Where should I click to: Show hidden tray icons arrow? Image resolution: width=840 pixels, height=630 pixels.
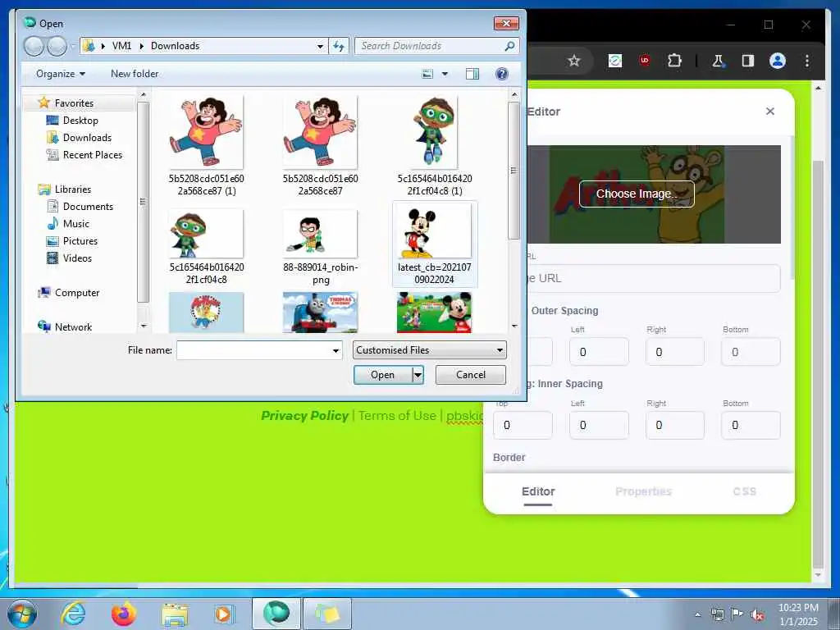point(697,614)
